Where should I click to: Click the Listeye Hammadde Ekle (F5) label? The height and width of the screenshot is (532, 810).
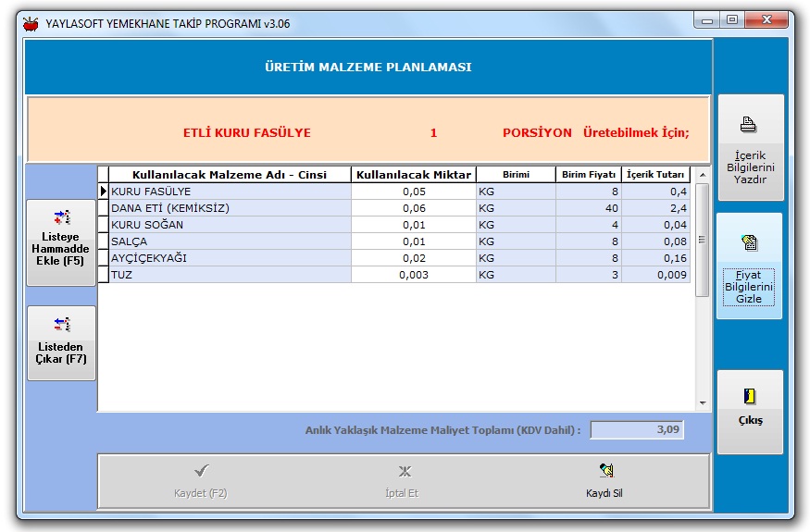pyautogui.click(x=60, y=249)
